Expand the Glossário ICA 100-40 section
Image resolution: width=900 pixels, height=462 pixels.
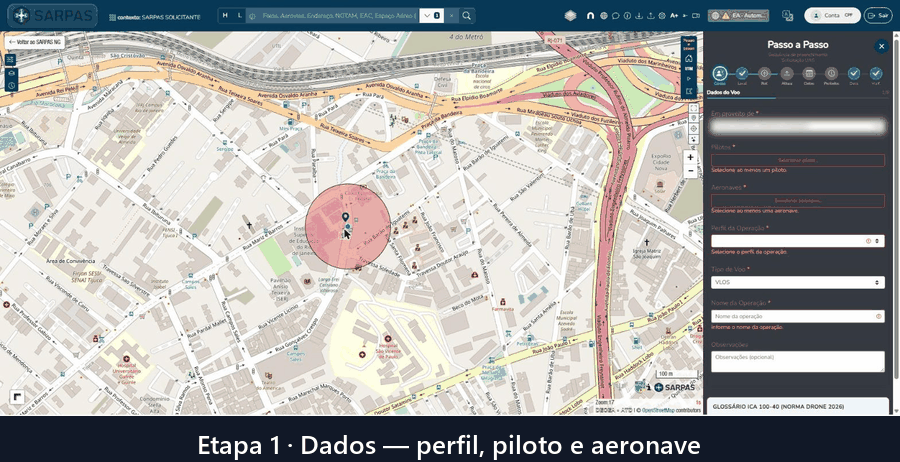coord(798,406)
